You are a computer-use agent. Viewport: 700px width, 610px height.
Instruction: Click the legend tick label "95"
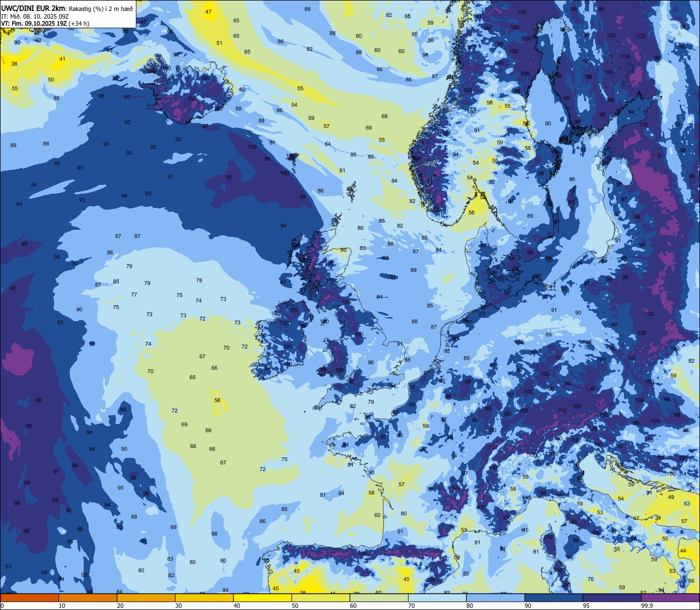(x=586, y=606)
